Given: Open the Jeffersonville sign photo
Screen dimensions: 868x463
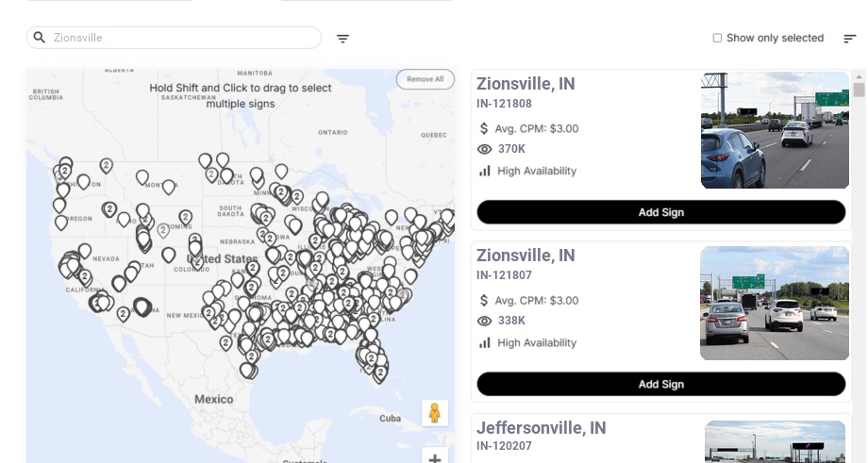Looking at the screenshot, I should tap(775, 441).
